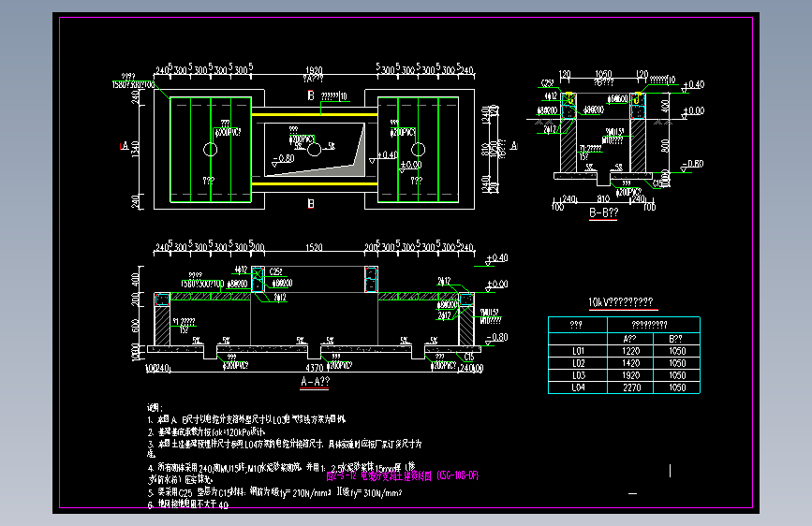The width and height of the screenshot is (812, 526).
Task: Click the 1340 vertical dimension left of the plan
Action: coord(136,149)
